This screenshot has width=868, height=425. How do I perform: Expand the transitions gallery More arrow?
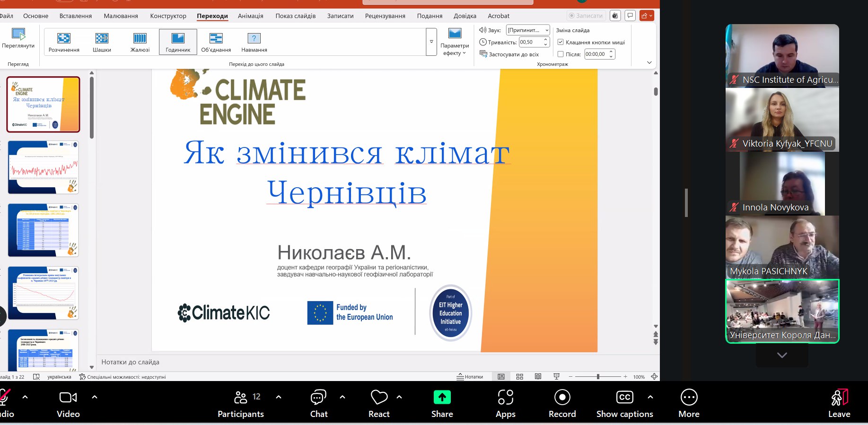(x=431, y=42)
